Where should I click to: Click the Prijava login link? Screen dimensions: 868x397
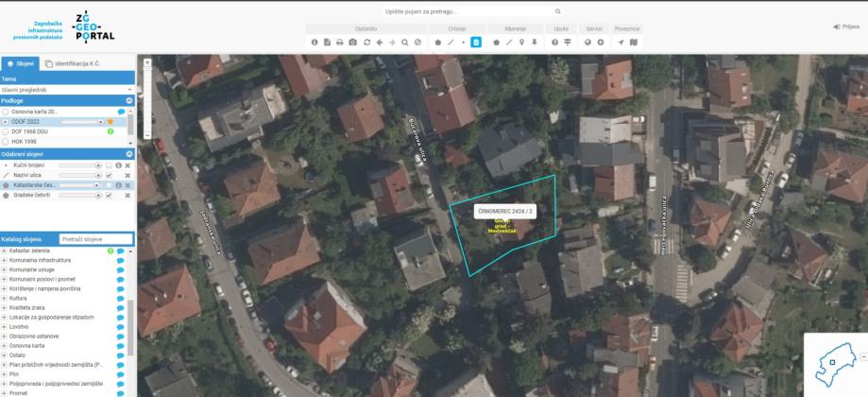(846, 26)
